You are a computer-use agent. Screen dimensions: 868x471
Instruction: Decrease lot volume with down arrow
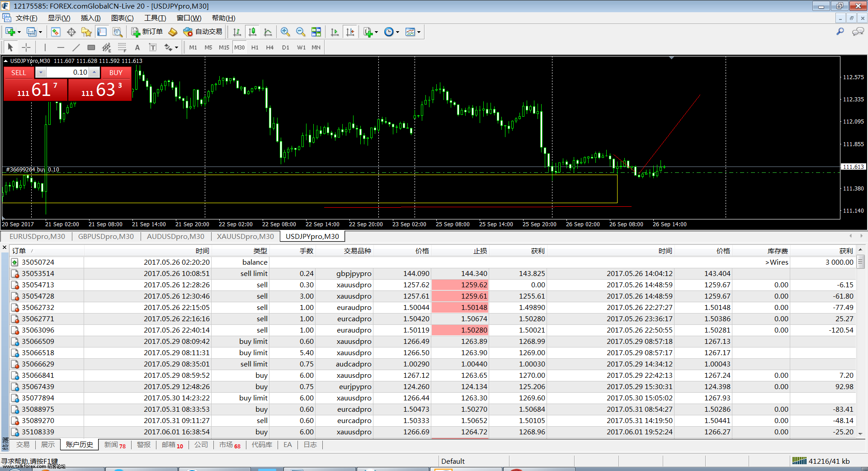click(41, 72)
